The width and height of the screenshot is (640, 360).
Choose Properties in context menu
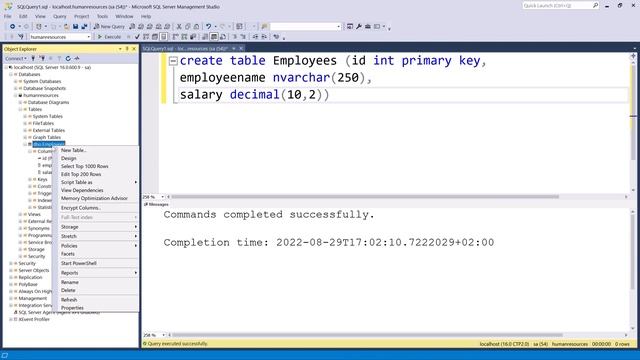97,308
